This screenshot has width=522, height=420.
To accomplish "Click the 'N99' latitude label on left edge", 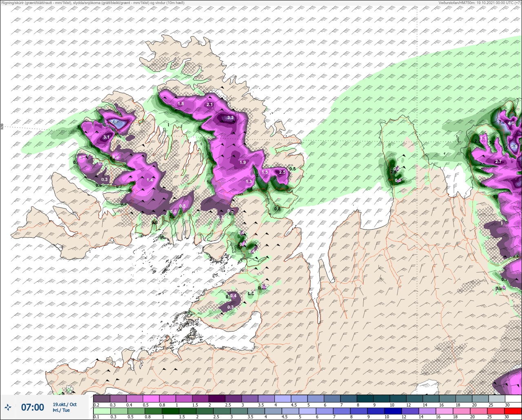I will 2,127.
